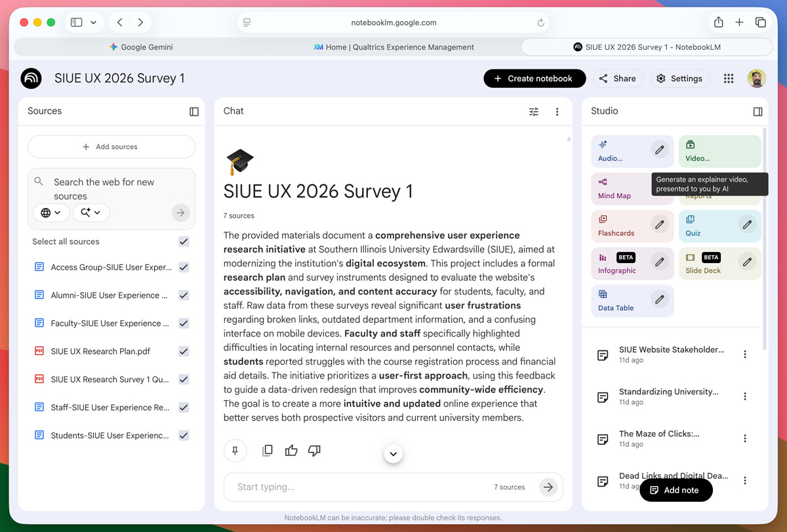The height and width of the screenshot is (532, 787).
Task: Uncheck SIUE UX Research Plan.pdf source
Action: [x=184, y=351]
